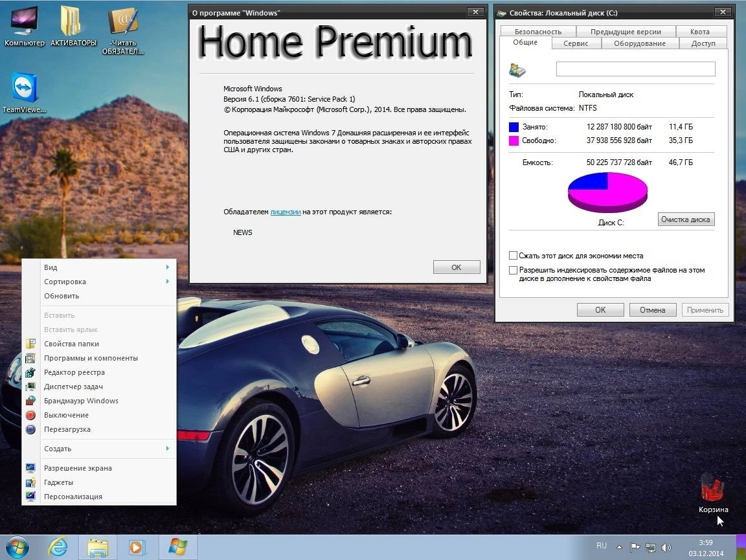This screenshot has height=560, width=746.
Task: Click the Разрешение экрана menu icon
Action: pos(30,467)
